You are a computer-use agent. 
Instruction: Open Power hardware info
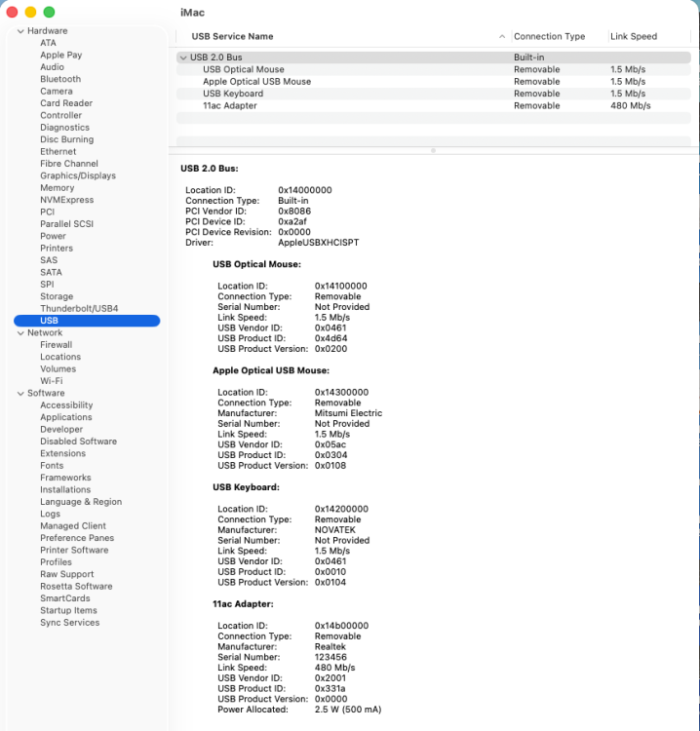[x=54, y=237]
